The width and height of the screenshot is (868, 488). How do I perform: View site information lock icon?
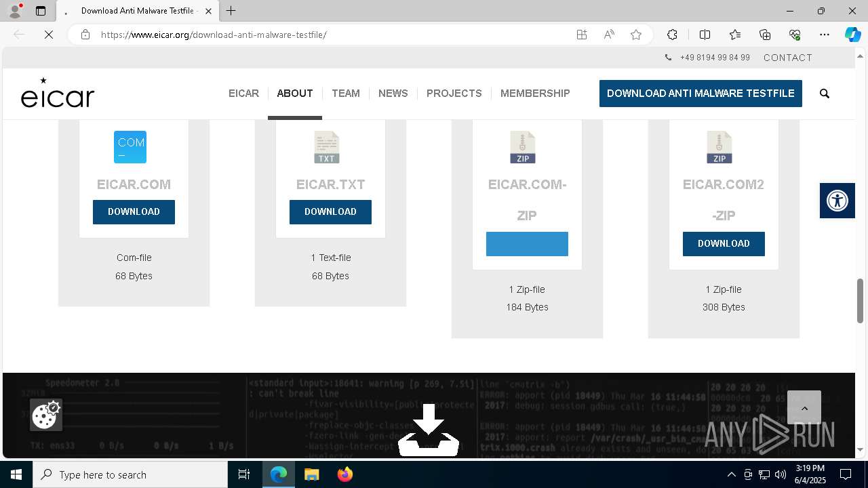85,35
